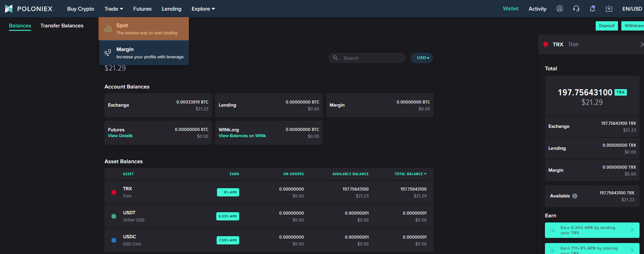The width and height of the screenshot is (644, 254).
Task: Click the Account Balances heading
Action: point(127,87)
